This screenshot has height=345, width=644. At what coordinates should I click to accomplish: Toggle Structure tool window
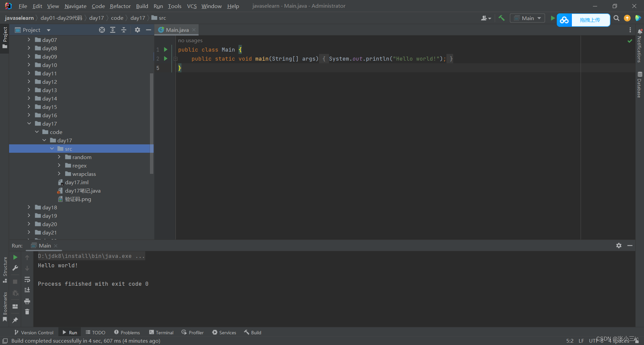tap(5, 270)
